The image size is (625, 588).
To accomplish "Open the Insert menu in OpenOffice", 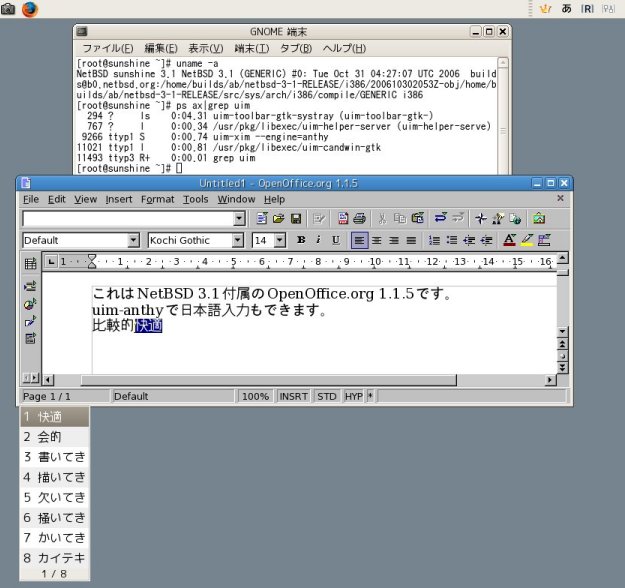I will coord(118,199).
